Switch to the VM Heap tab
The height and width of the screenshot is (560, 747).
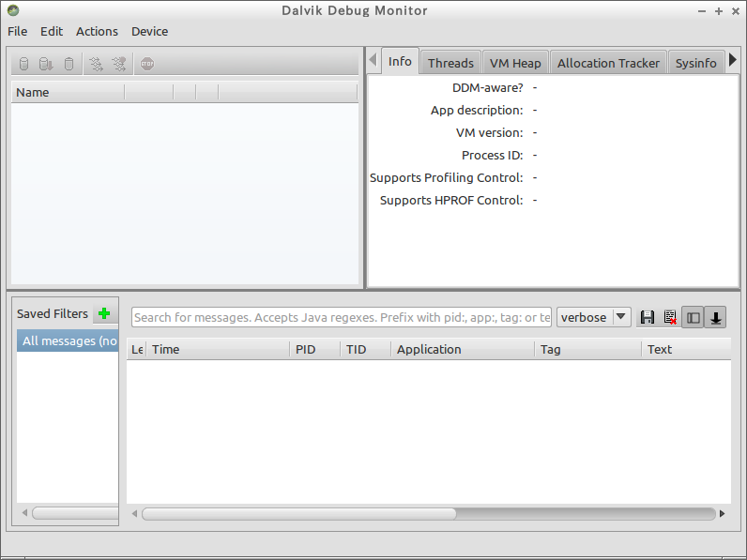click(x=515, y=63)
